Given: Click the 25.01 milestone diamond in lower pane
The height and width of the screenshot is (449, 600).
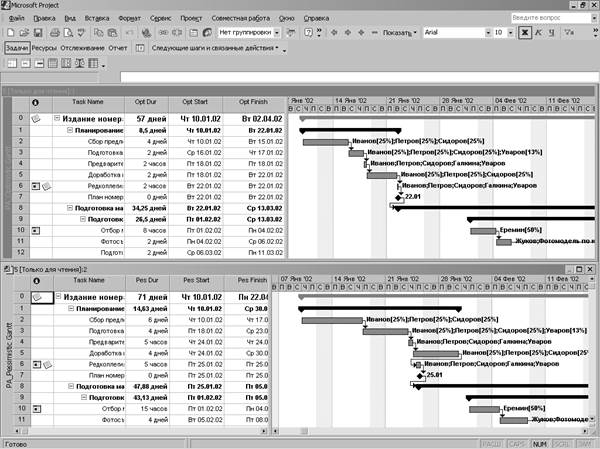Looking at the screenshot, I should 420,376.
